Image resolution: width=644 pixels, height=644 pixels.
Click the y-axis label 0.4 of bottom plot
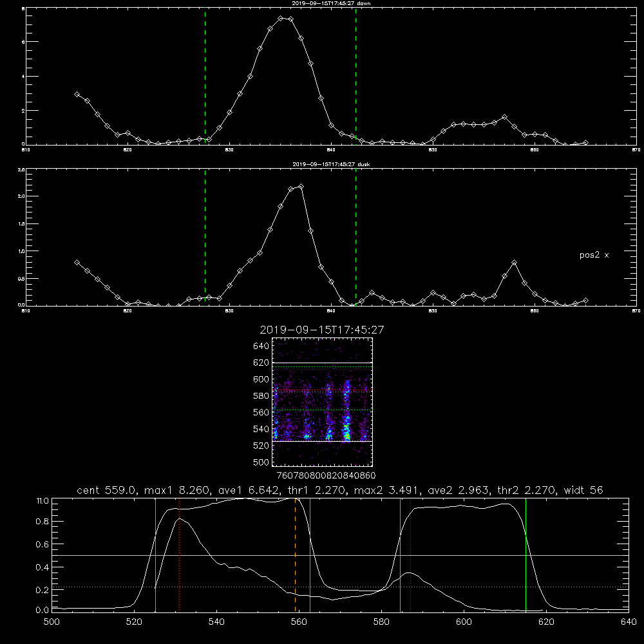43,567
